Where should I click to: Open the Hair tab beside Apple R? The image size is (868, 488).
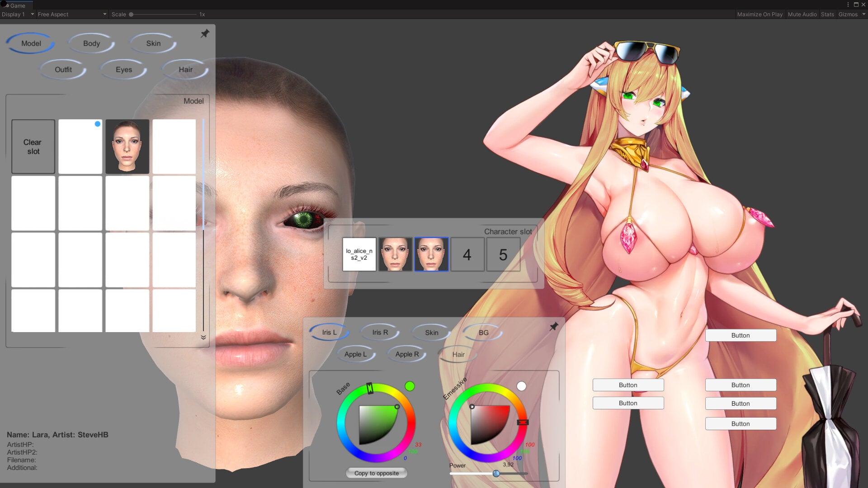tap(458, 354)
